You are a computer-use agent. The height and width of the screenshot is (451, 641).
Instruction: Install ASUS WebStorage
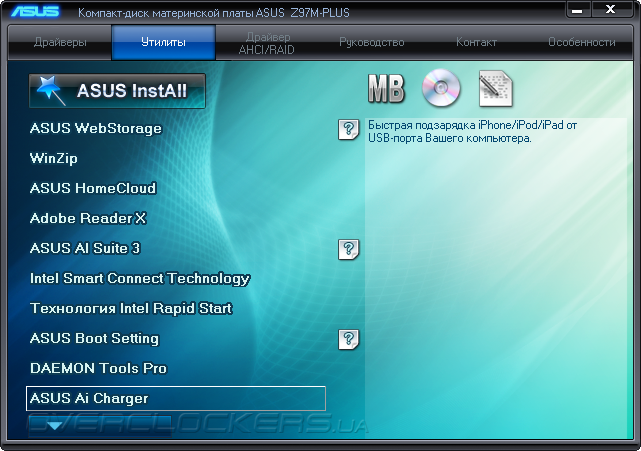coord(96,128)
